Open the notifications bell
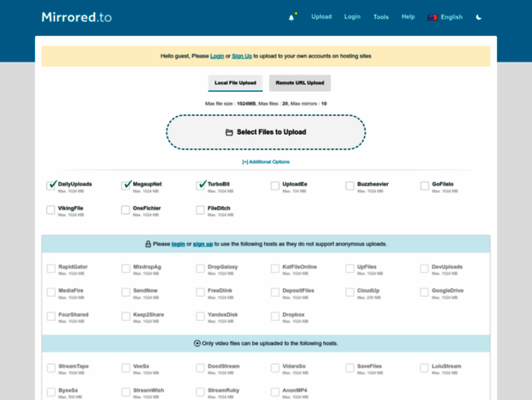This screenshot has width=532, height=400. click(291, 18)
